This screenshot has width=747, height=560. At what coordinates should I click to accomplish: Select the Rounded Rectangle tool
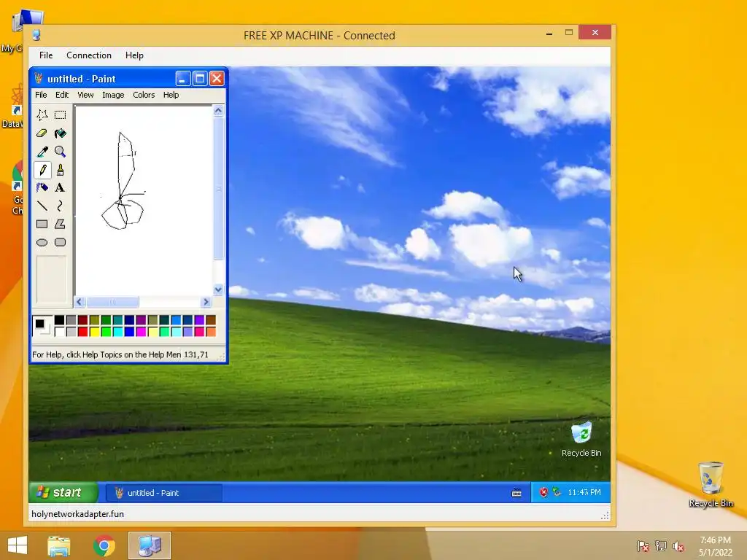60,242
